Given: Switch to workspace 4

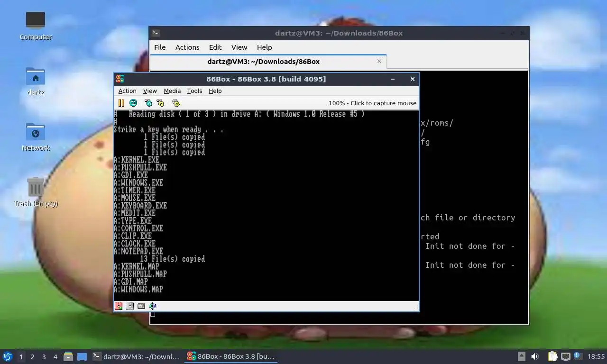Looking at the screenshot, I should (x=55, y=356).
